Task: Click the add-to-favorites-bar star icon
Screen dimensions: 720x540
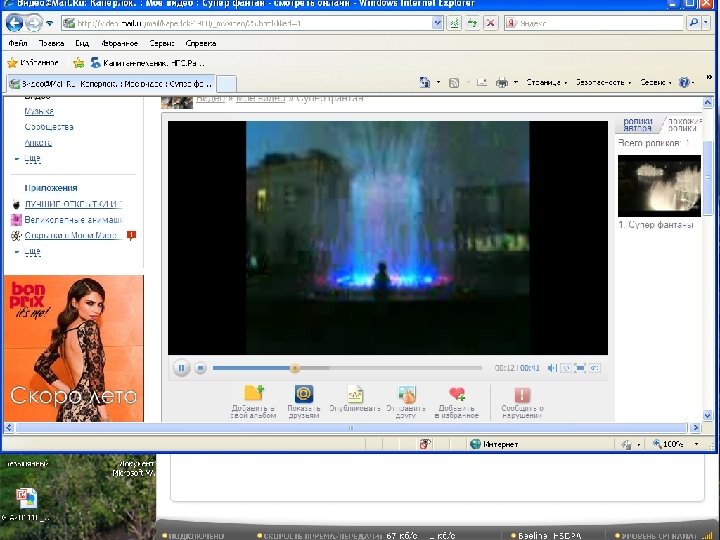Action: pyautogui.click(x=79, y=62)
